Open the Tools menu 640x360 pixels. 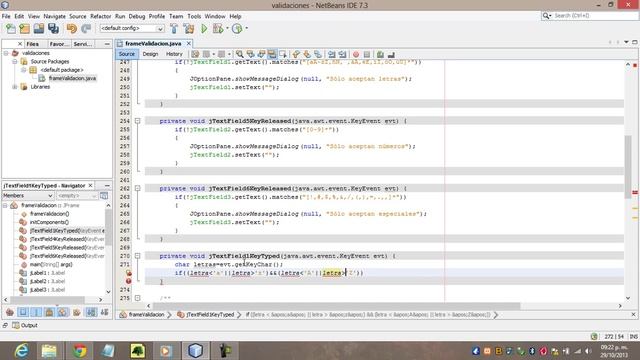coord(194,16)
